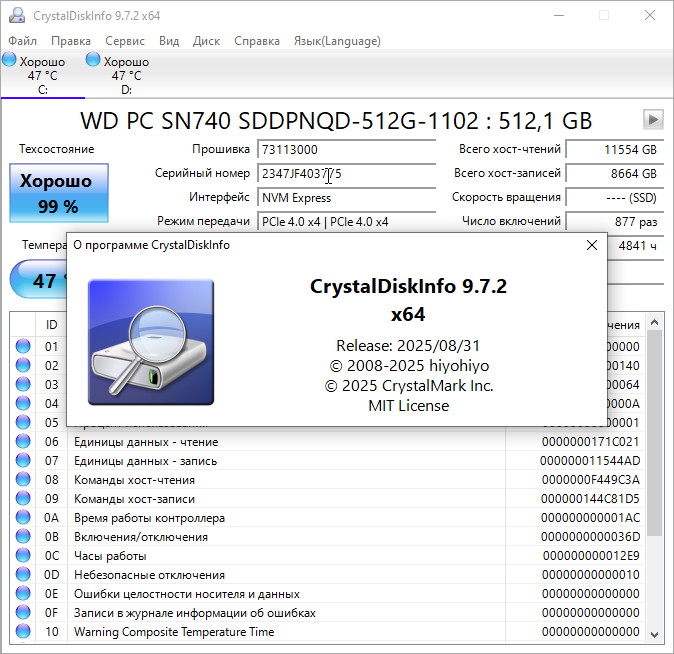Select the D: drive status tab
This screenshot has height=654, width=674.
(x=126, y=75)
